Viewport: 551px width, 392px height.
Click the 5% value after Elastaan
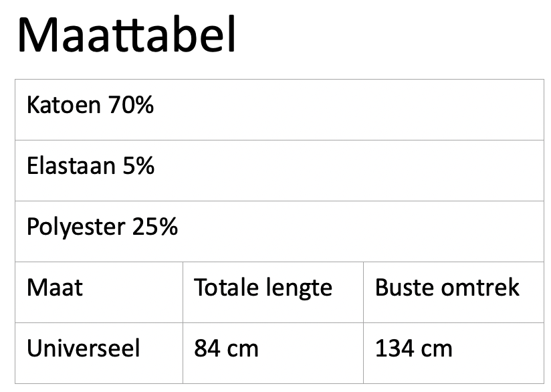(x=138, y=166)
